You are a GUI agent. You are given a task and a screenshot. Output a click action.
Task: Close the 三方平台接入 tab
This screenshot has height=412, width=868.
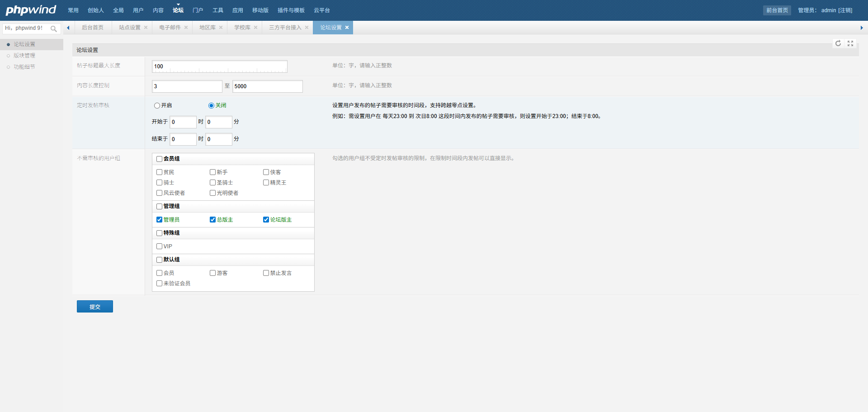click(x=307, y=28)
